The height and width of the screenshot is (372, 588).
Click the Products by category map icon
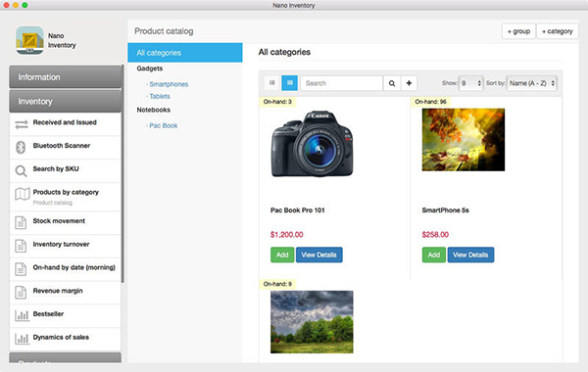pyautogui.click(x=23, y=194)
